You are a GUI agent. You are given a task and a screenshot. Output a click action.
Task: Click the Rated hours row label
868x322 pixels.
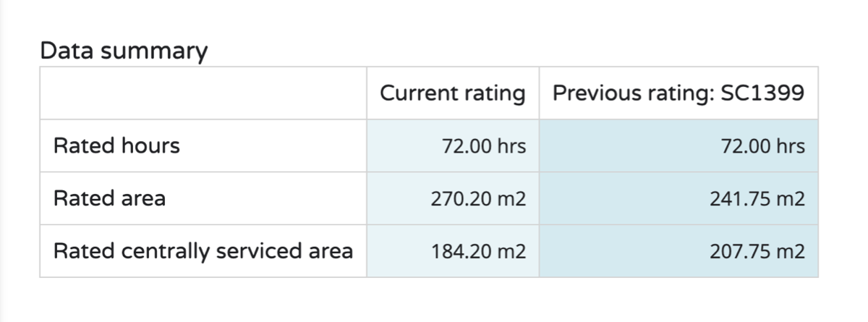(116, 146)
